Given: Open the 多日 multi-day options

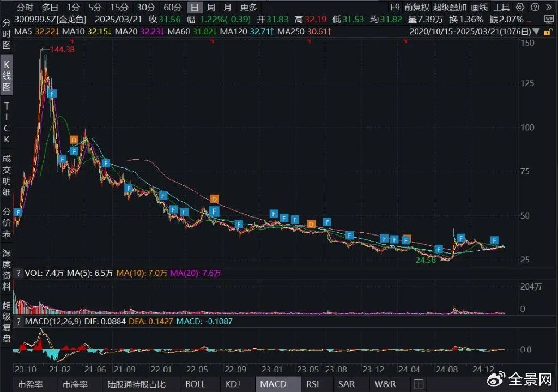Looking at the screenshot, I should coord(50,8).
